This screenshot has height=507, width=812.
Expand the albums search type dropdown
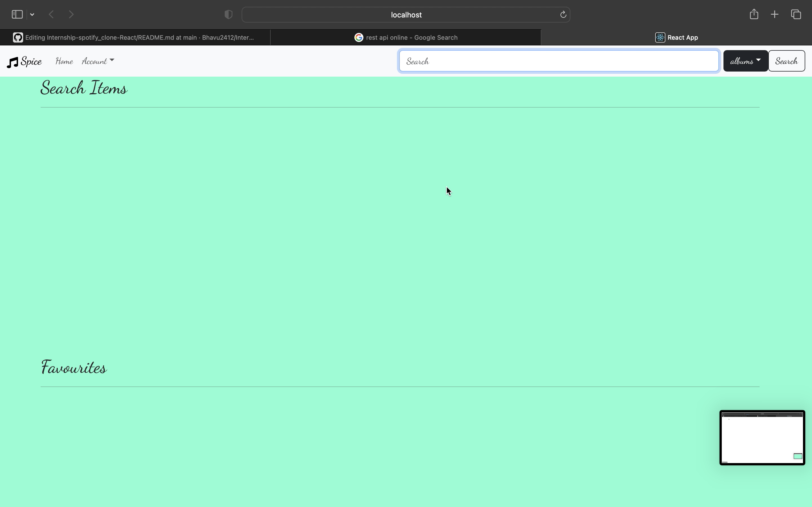pyautogui.click(x=745, y=61)
